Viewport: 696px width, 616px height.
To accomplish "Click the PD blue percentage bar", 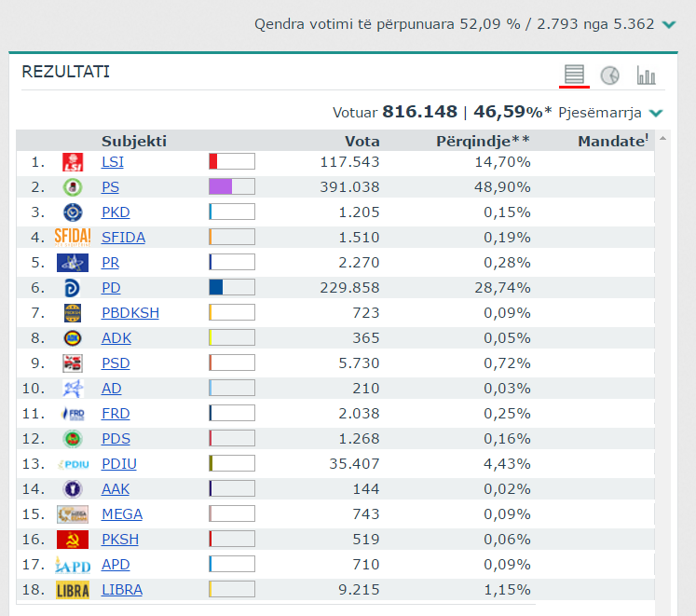I will (231, 288).
